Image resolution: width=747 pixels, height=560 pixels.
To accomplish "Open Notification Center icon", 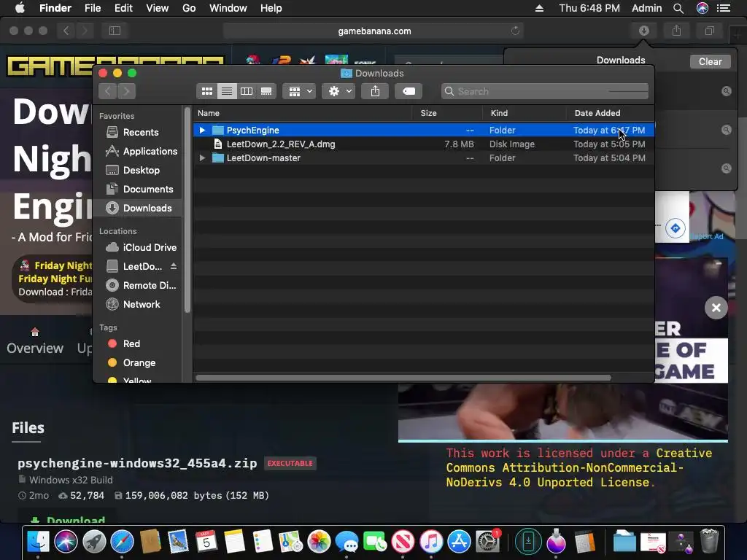I will point(724,8).
